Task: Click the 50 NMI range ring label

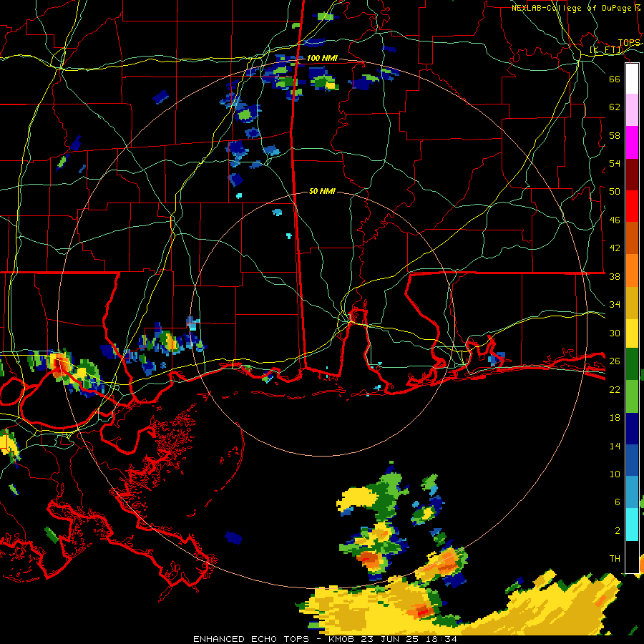Action: (x=322, y=191)
